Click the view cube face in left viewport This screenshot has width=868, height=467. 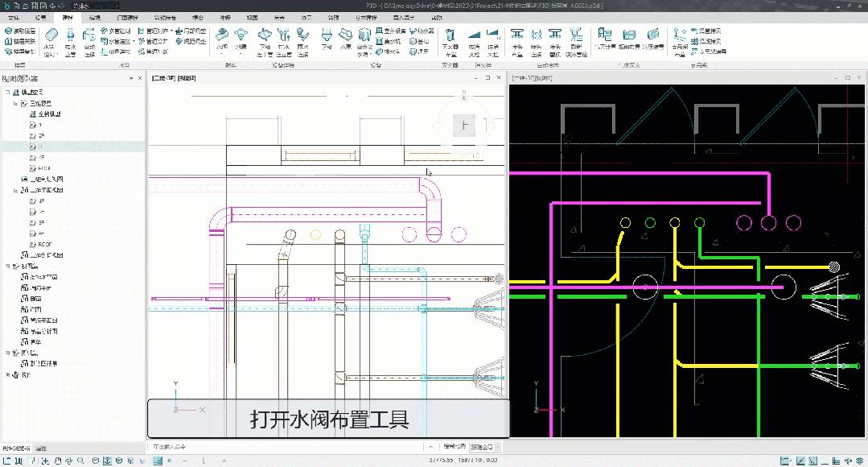click(x=464, y=126)
